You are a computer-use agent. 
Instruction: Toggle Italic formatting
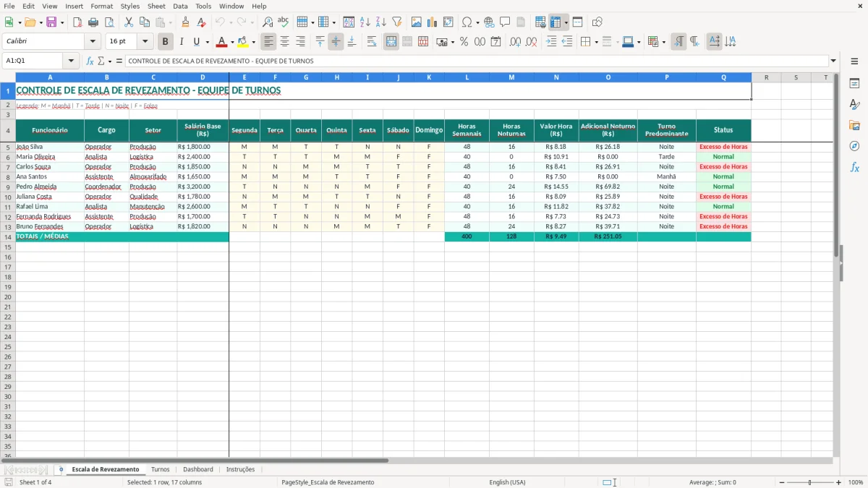click(x=181, y=42)
